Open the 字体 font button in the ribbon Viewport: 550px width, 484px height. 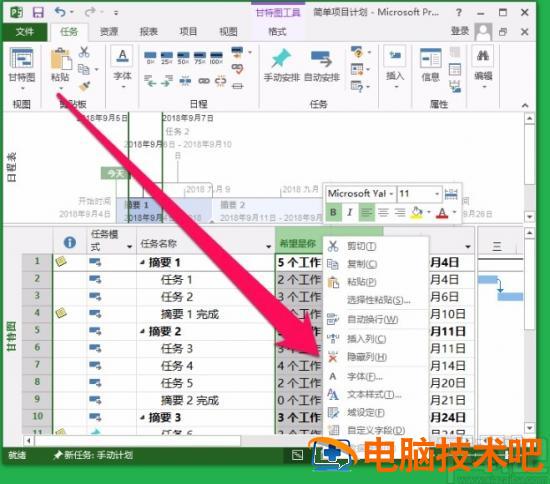[122, 67]
